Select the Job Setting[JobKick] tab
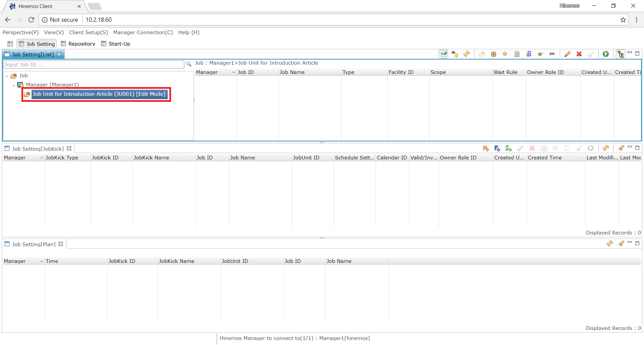 pos(38,149)
